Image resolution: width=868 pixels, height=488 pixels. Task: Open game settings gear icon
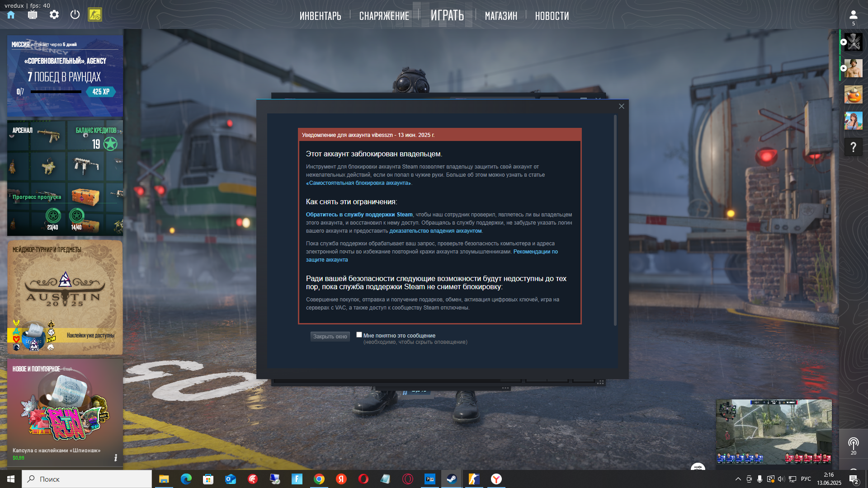click(54, 15)
